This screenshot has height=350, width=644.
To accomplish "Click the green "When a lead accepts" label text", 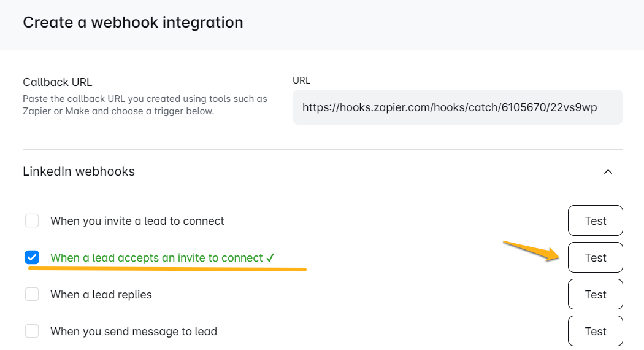I will click(156, 258).
